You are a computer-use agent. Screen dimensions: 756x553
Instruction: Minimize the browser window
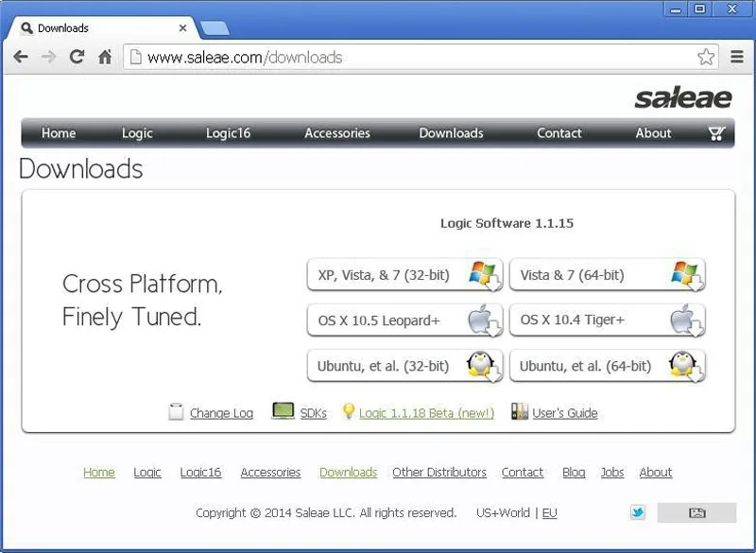[x=676, y=9]
